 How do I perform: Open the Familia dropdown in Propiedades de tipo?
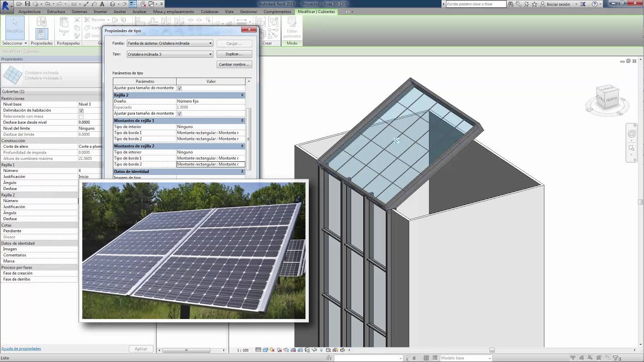pyautogui.click(x=170, y=43)
